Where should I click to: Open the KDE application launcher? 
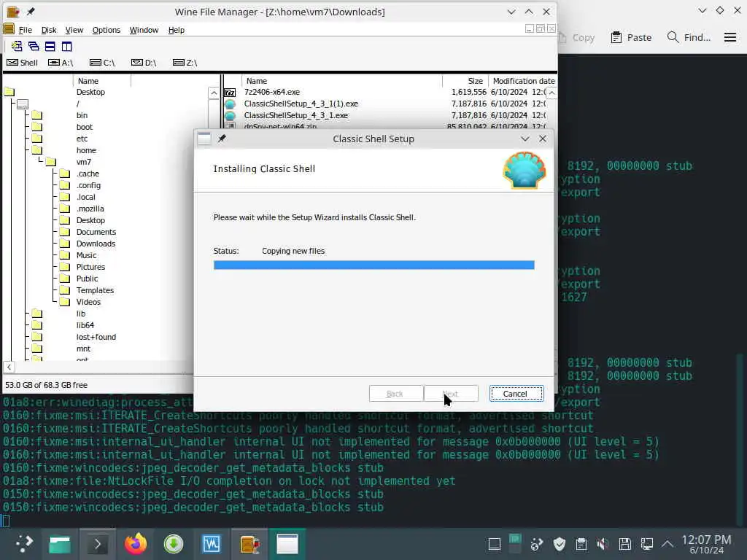[23, 544]
